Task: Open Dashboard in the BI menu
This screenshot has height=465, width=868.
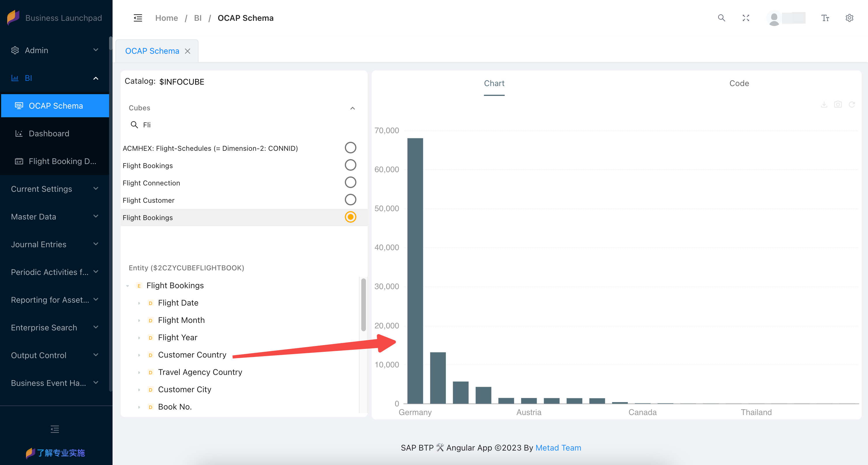Action: pyautogui.click(x=49, y=133)
